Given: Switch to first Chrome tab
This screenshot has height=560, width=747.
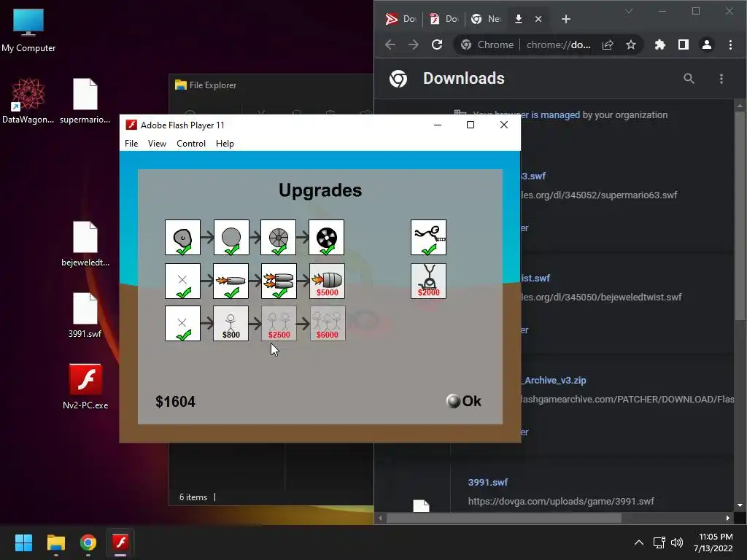Looking at the screenshot, I should [400, 19].
